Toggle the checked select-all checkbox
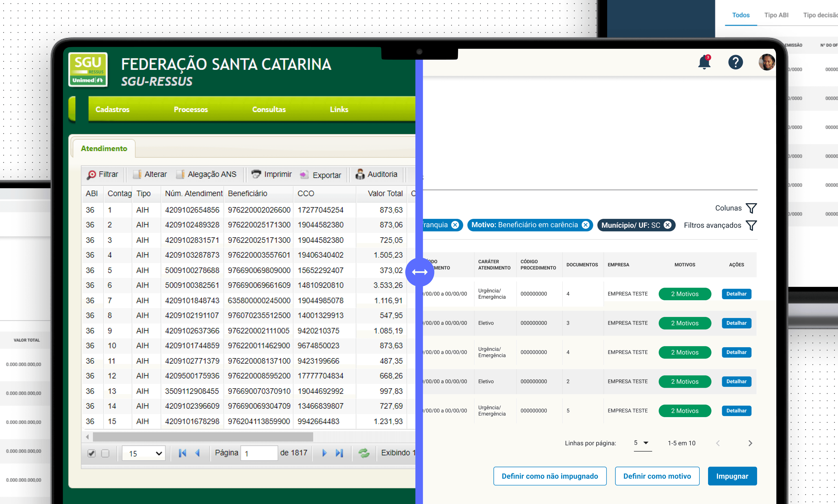 coord(91,453)
